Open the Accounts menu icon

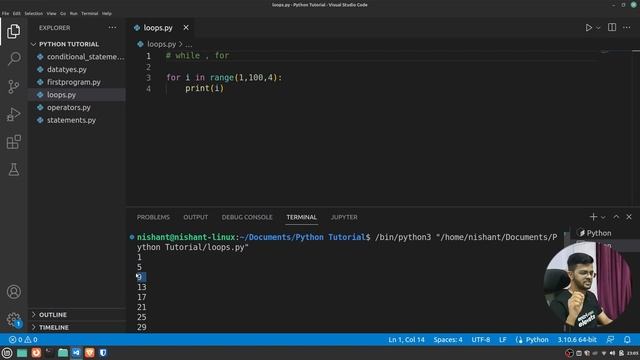[x=13, y=292]
